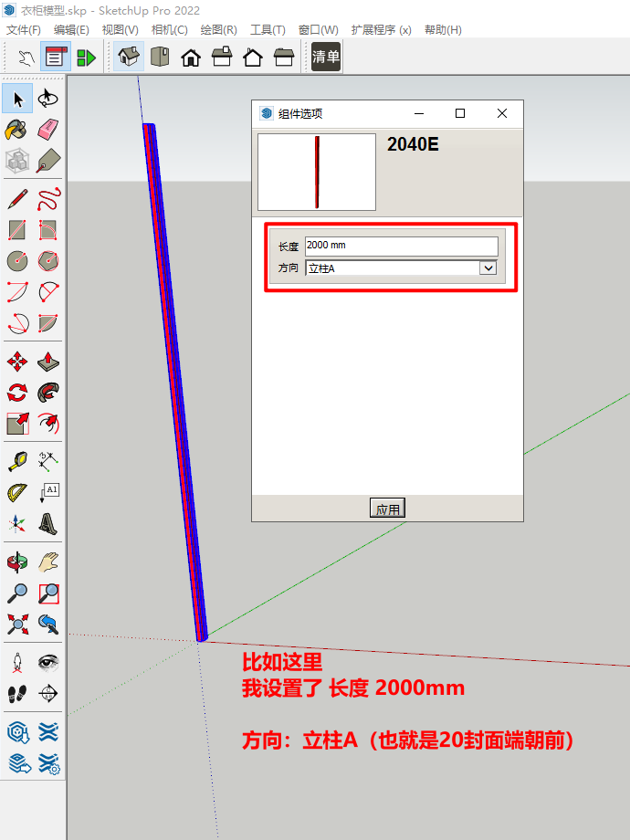Activate the Rotate tool
This screenshot has width=630, height=840.
(x=17, y=393)
